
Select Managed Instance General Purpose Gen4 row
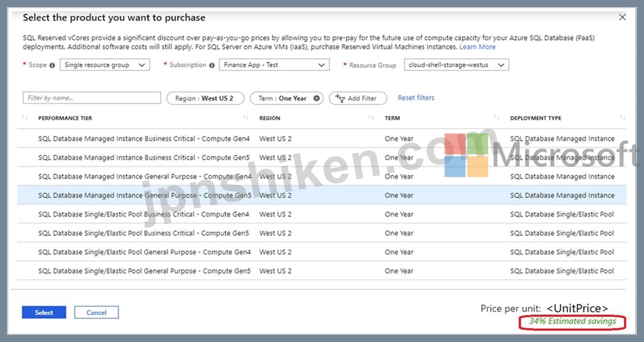point(322,176)
